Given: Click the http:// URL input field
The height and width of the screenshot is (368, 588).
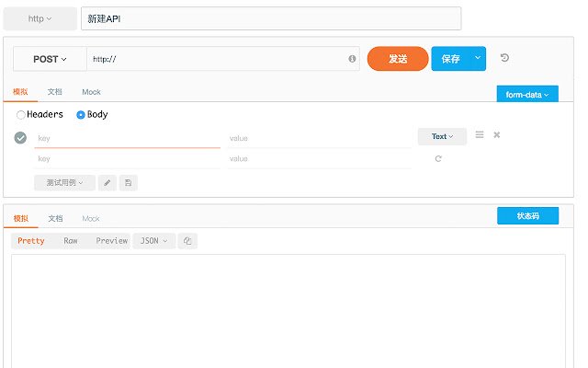Looking at the screenshot, I should pyautogui.click(x=223, y=59).
